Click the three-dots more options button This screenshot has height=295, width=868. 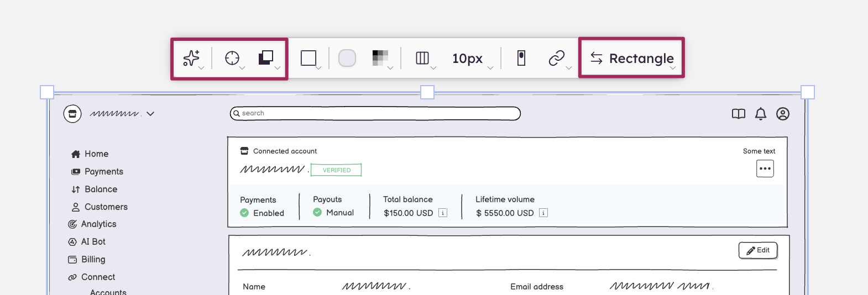coord(765,168)
